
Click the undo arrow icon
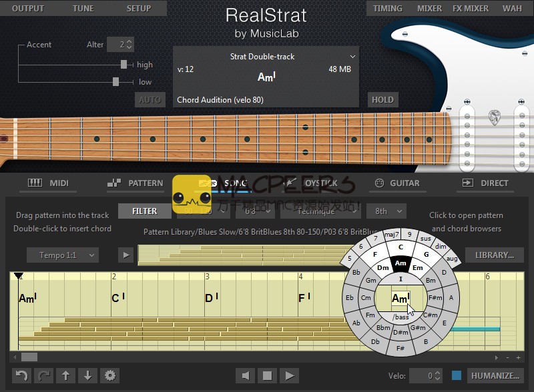pyautogui.click(x=22, y=375)
